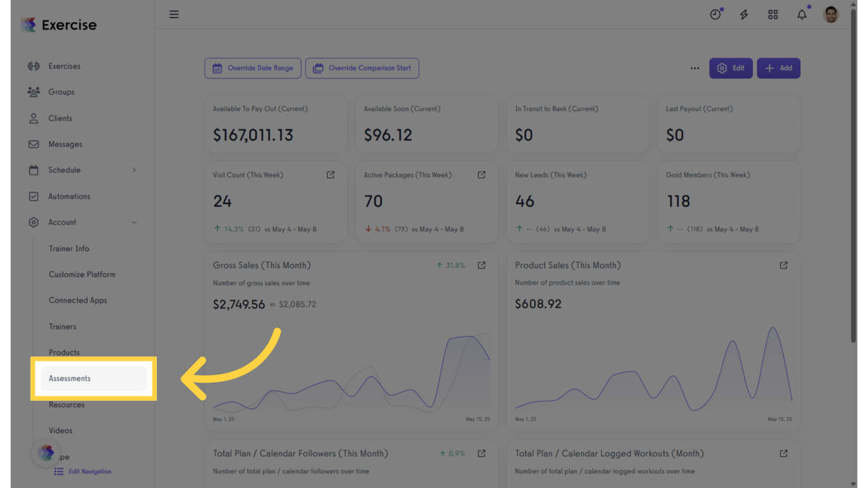Click the Automations checkmark icon
The width and height of the screenshot is (868, 488).
pos(34,196)
